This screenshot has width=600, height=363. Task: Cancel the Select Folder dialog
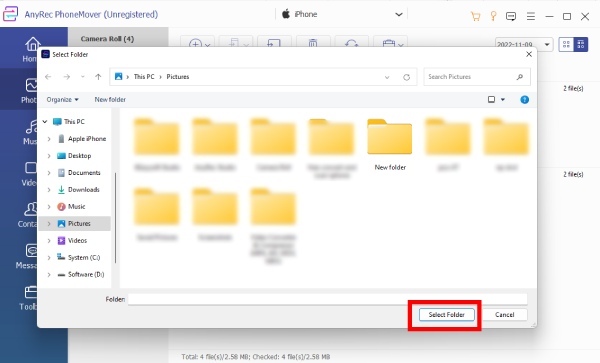coord(504,314)
